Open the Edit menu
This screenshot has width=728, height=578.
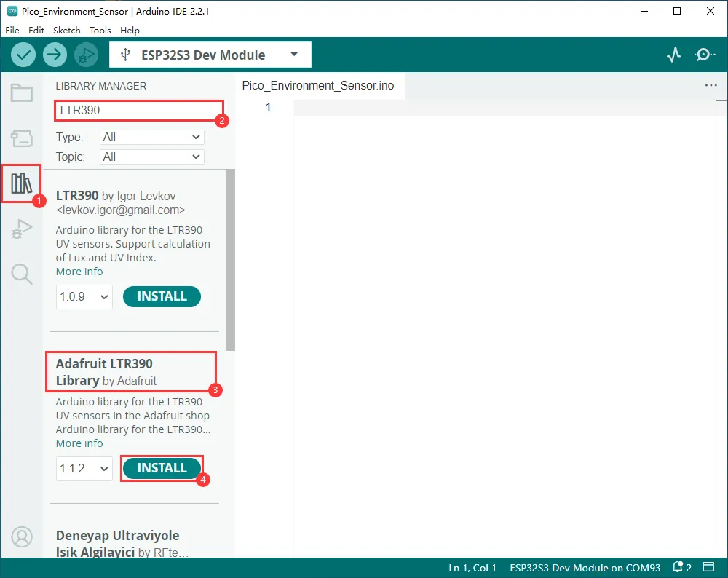click(x=36, y=30)
